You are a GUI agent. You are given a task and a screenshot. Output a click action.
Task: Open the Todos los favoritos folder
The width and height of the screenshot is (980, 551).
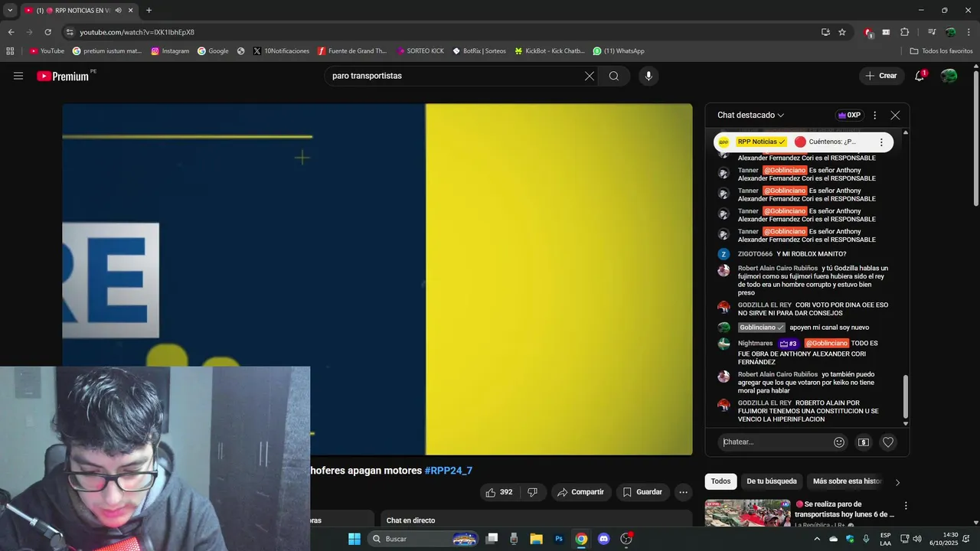[941, 51]
